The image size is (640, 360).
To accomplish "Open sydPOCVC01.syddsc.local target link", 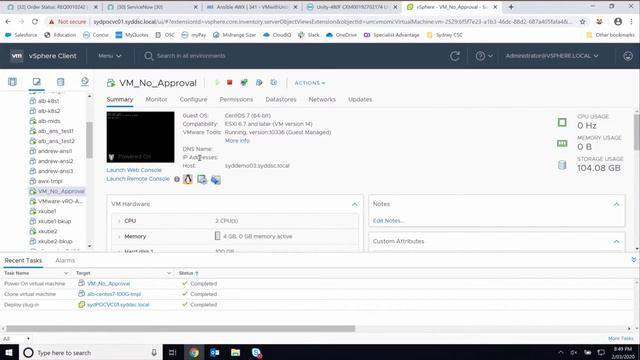I will tap(118, 305).
